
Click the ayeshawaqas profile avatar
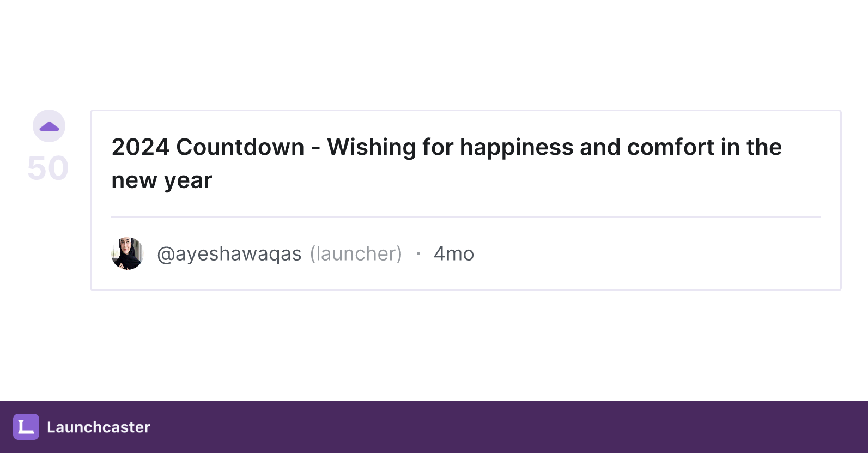coord(127,253)
